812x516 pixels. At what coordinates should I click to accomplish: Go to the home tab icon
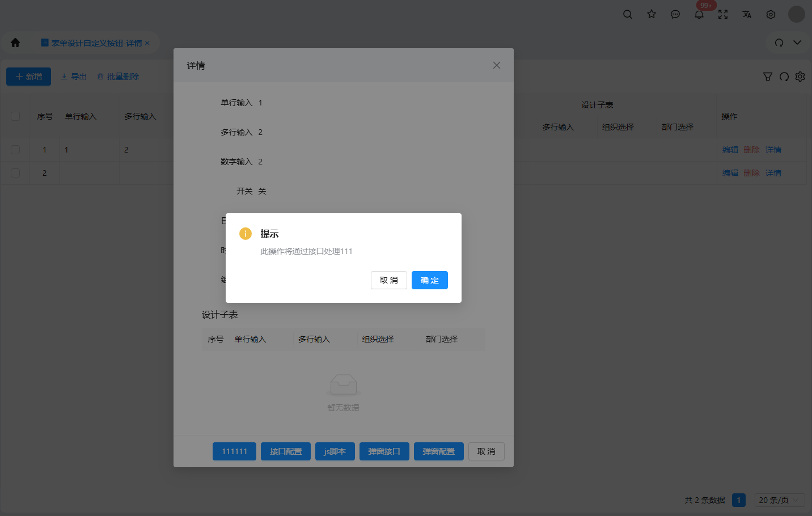tap(15, 43)
